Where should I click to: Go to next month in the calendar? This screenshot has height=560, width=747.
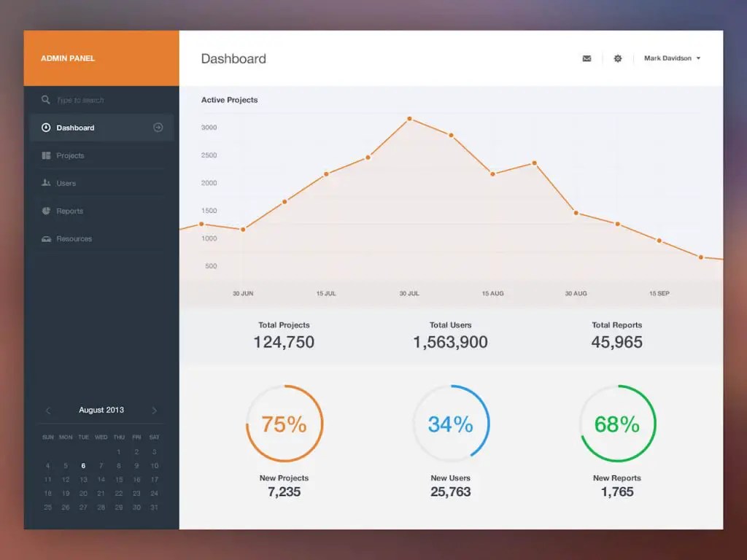pos(154,411)
